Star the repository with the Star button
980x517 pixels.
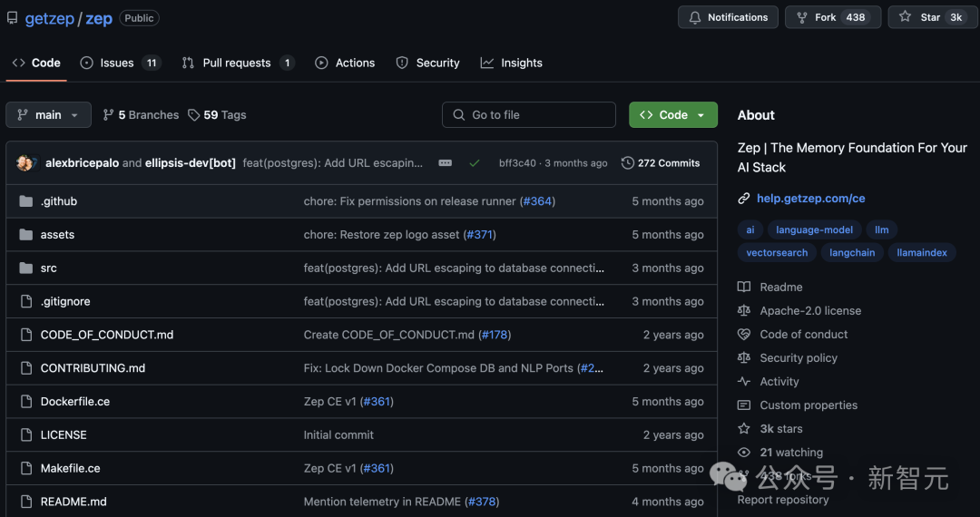tap(934, 17)
